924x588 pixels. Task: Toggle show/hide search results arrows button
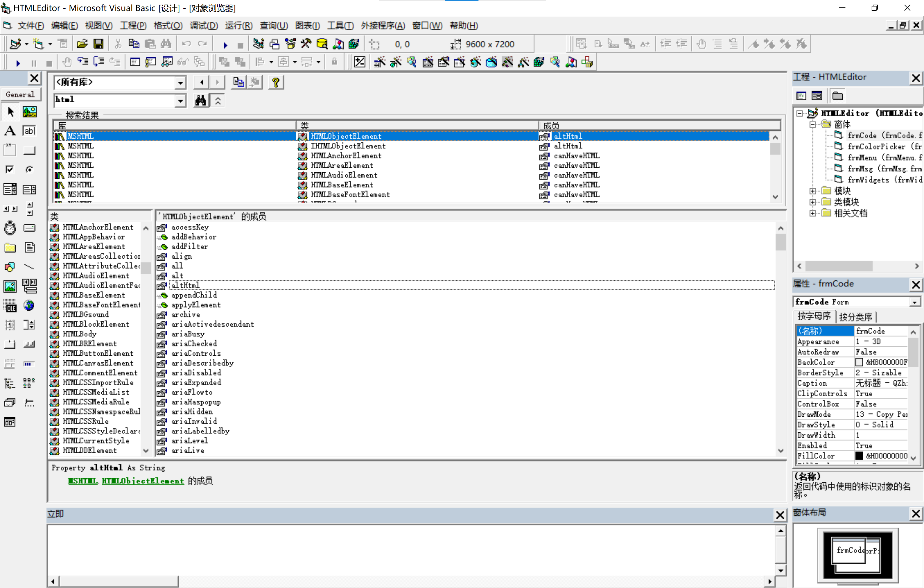218,100
